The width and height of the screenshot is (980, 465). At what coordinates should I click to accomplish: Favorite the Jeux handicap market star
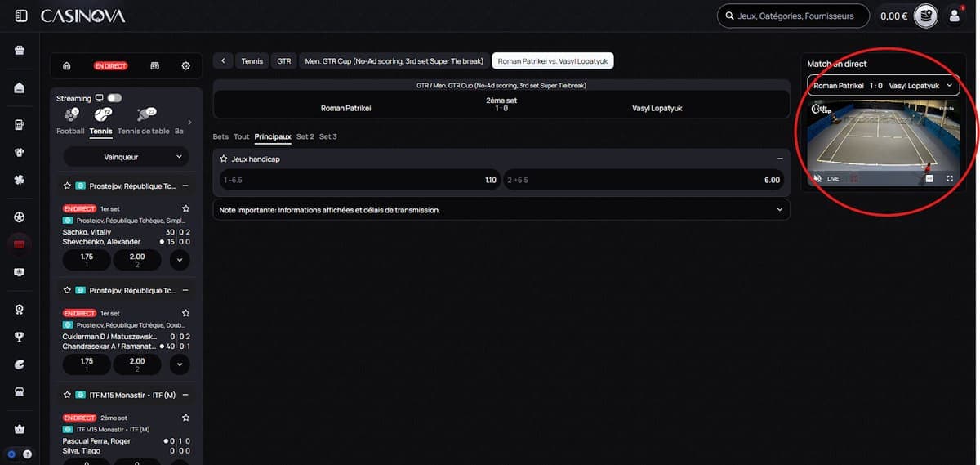click(224, 159)
